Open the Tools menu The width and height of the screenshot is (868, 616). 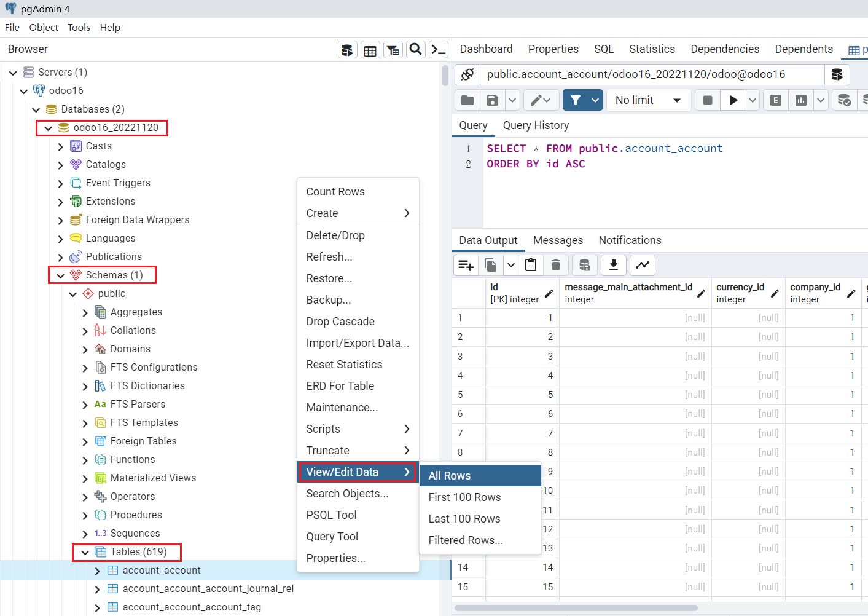(79, 28)
